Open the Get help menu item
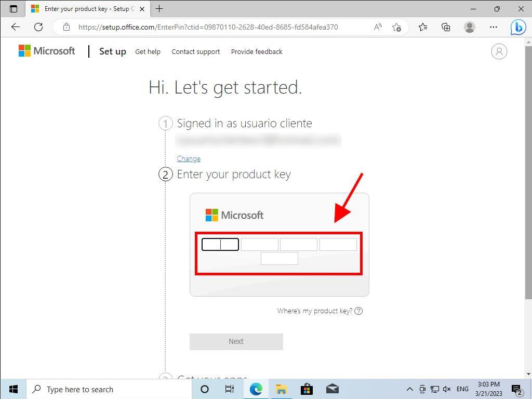Image resolution: width=532 pixels, height=399 pixels. click(x=148, y=51)
